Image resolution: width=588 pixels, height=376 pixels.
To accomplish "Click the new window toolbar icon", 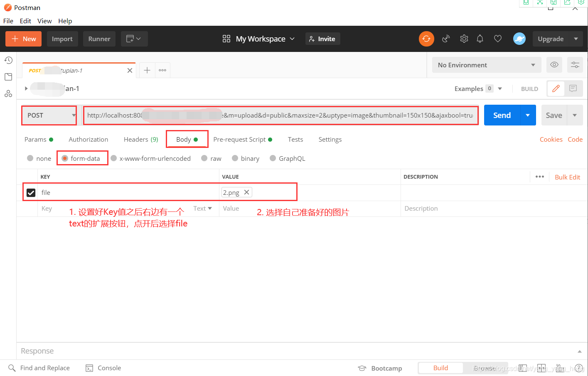I will click(134, 39).
